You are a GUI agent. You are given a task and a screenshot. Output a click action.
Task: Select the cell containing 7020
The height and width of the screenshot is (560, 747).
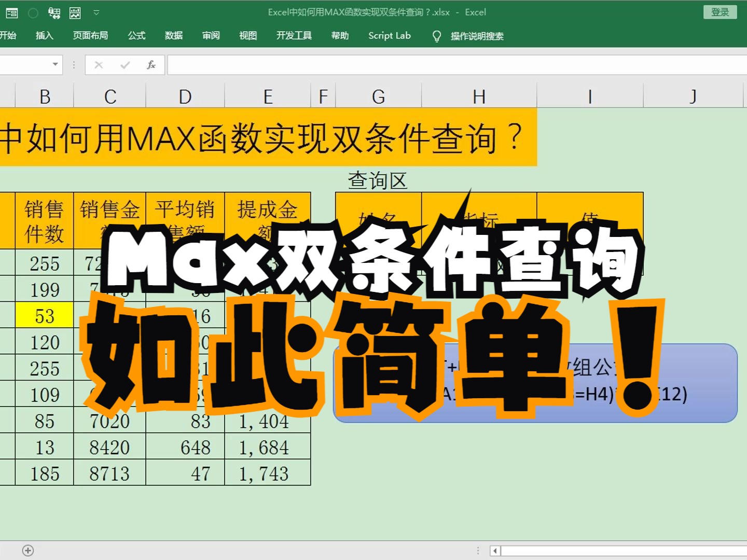(x=110, y=421)
